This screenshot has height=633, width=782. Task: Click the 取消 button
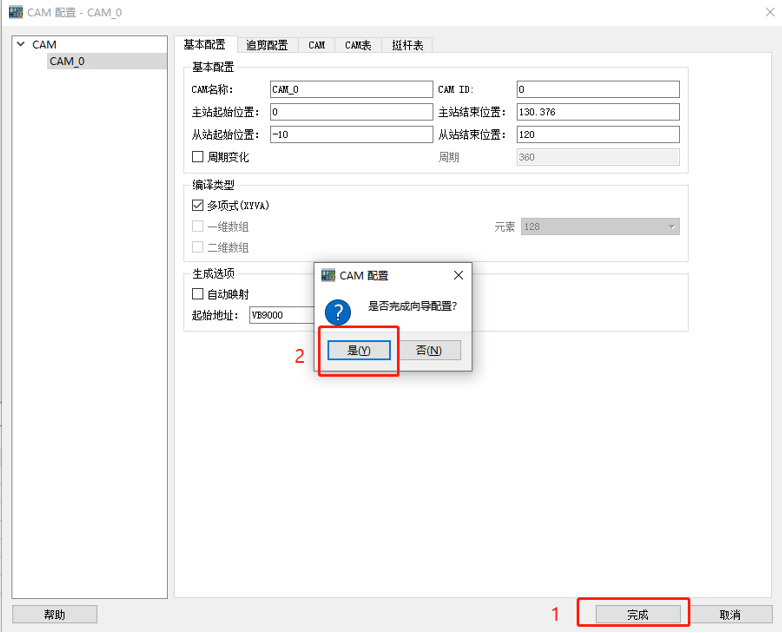point(730,615)
